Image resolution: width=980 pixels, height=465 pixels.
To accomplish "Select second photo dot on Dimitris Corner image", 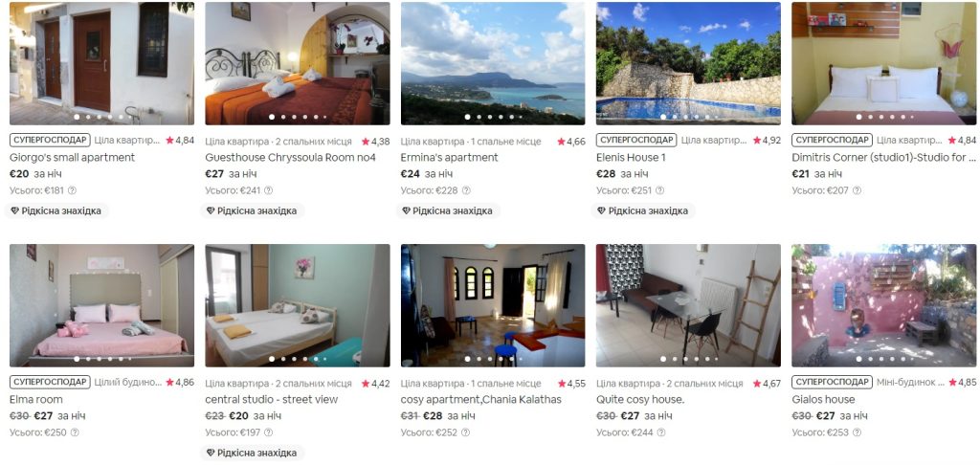I will 870,117.
